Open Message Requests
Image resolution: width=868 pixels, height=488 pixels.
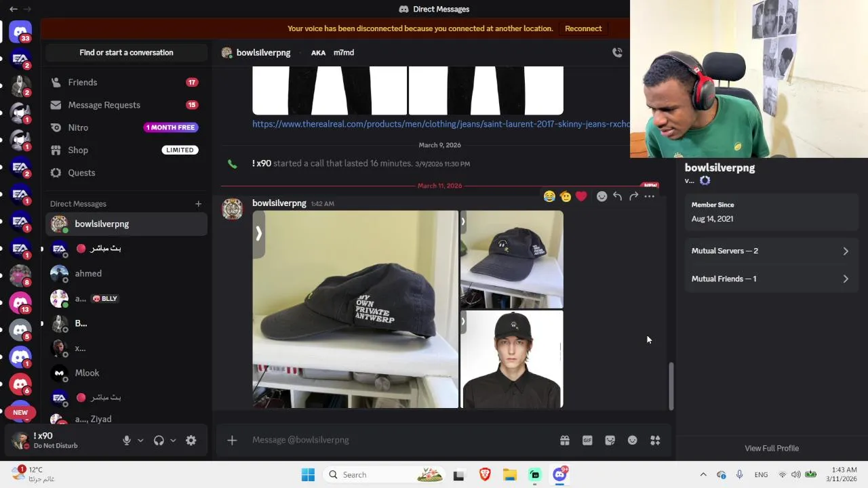[126, 105]
